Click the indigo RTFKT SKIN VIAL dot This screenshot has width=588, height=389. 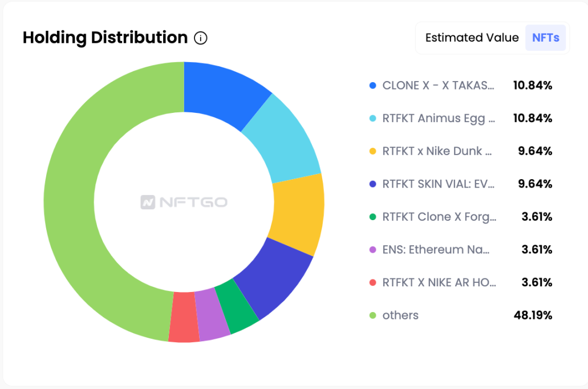tap(373, 184)
